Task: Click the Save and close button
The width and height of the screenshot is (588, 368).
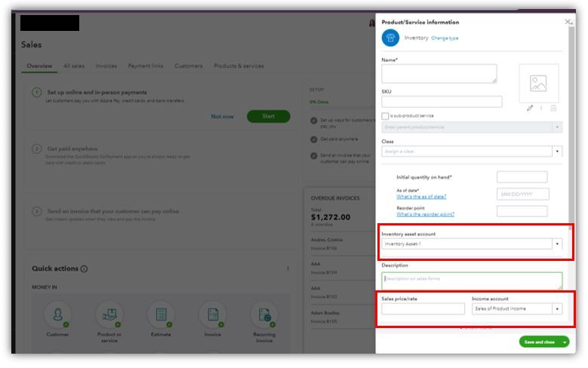Action: tap(539, 342)
